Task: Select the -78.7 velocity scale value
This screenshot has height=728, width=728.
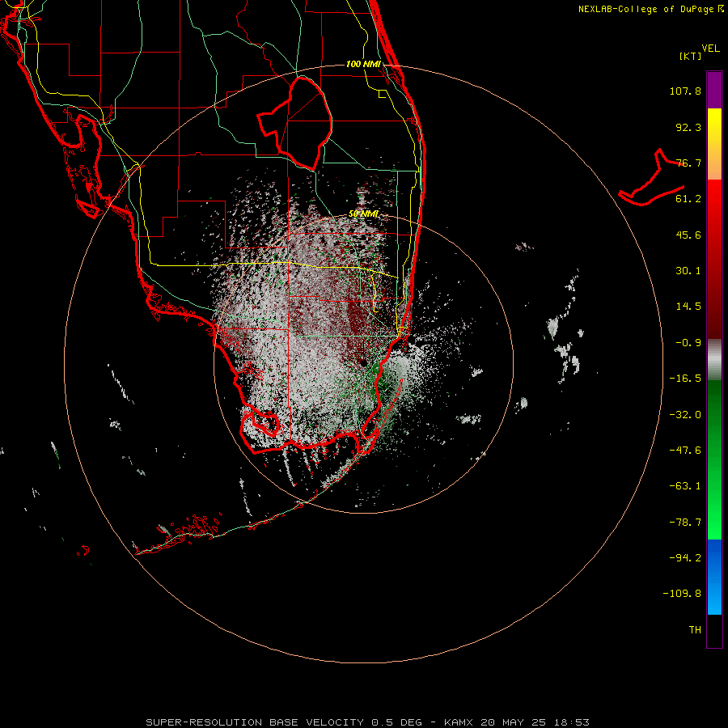Action: pos(685,523)
